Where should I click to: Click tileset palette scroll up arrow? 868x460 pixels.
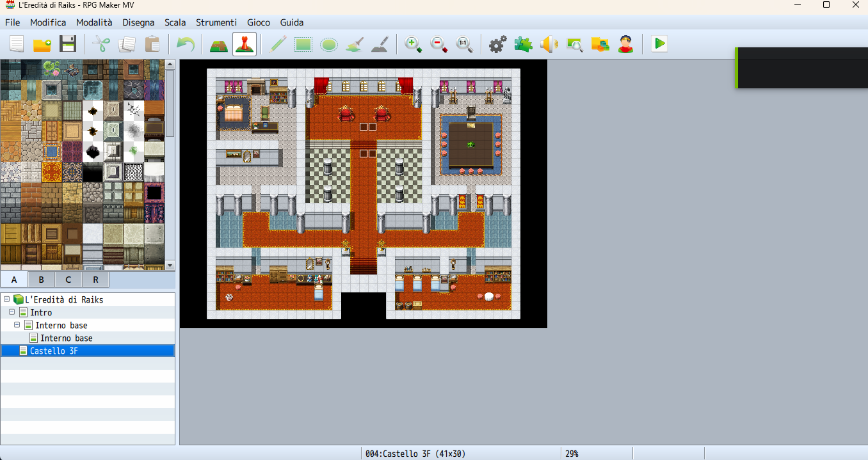pos(170,64)
